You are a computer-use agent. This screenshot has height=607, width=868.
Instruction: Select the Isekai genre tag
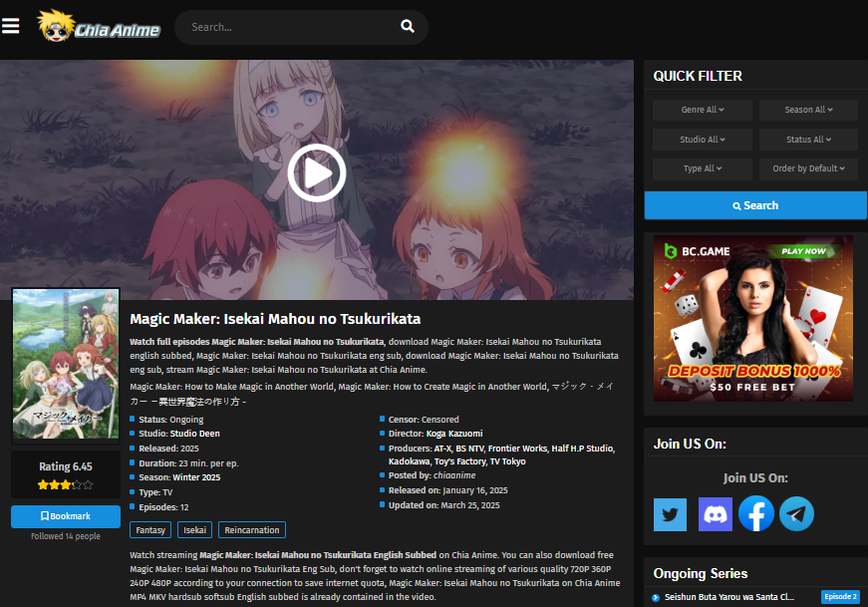(195, 530)
